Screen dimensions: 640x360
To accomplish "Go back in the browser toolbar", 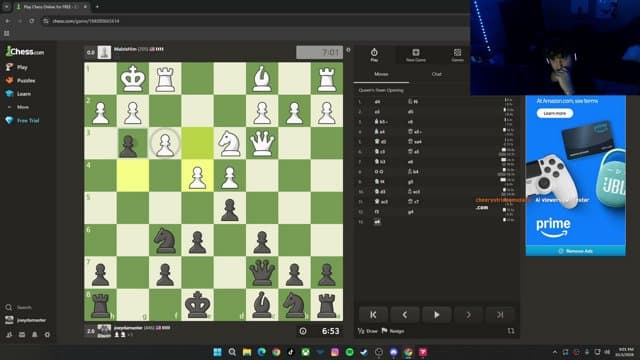I will pyautogui.click(x=8, y=21).
